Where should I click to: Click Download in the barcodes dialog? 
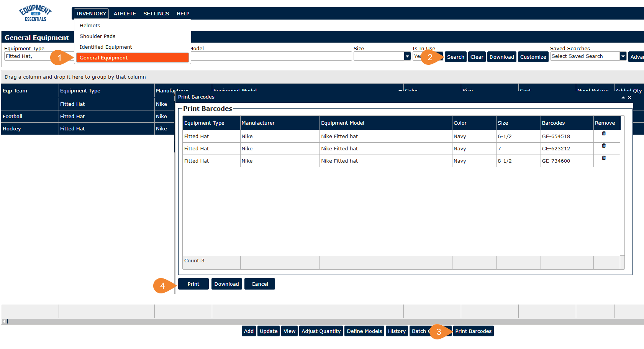227,284
